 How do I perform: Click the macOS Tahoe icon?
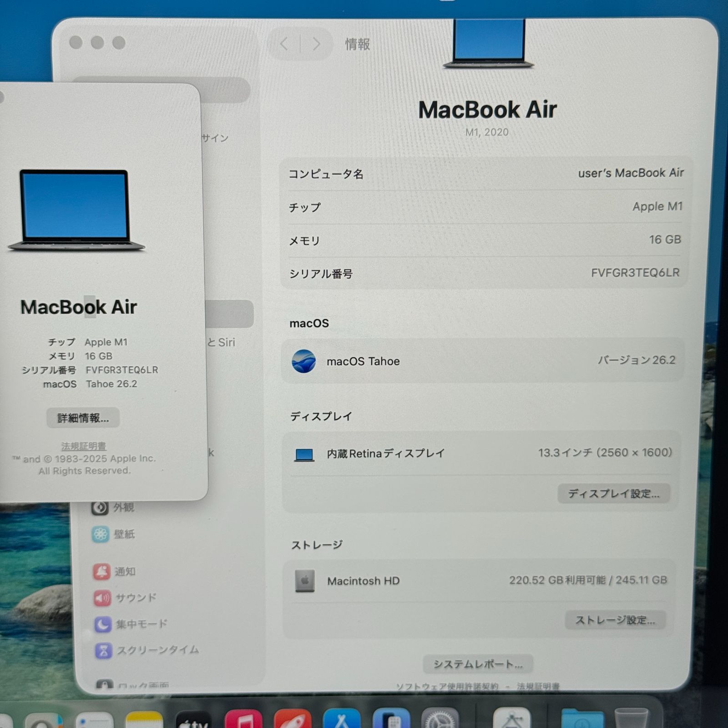(303, 361)
